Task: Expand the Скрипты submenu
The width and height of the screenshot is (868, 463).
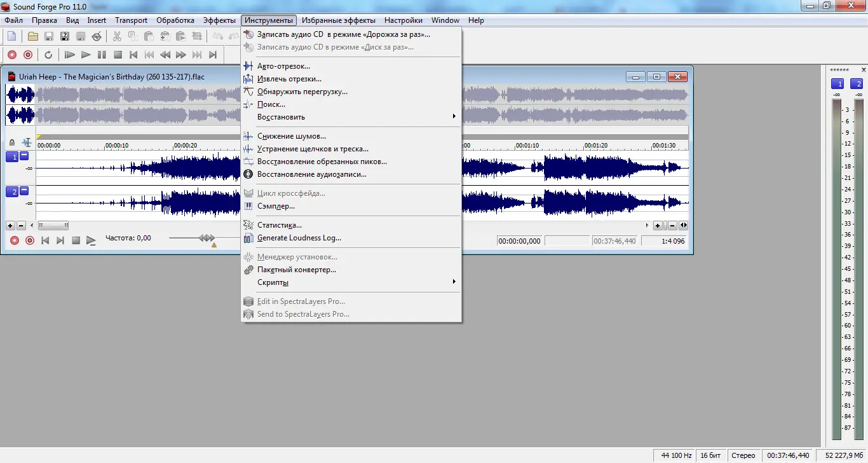Action: (351, 282)
